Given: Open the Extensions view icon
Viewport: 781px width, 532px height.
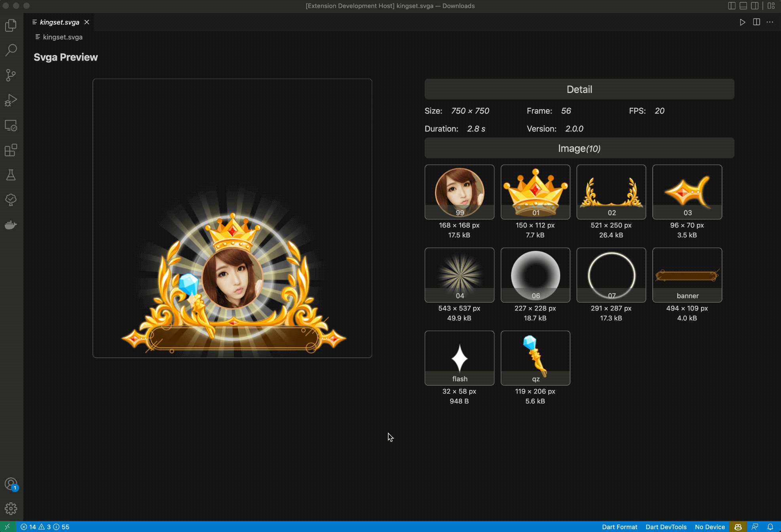Looking at the screenshot, I should (x=11, y=150).
